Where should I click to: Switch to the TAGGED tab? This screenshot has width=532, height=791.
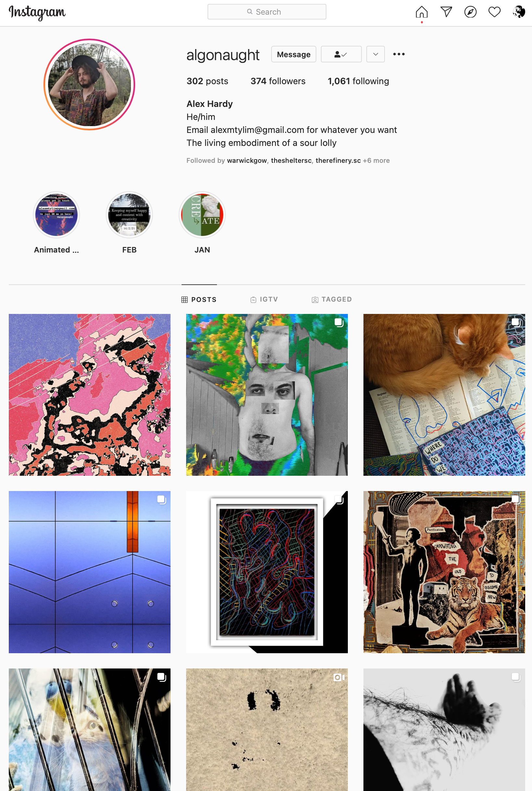click(332, 299)
